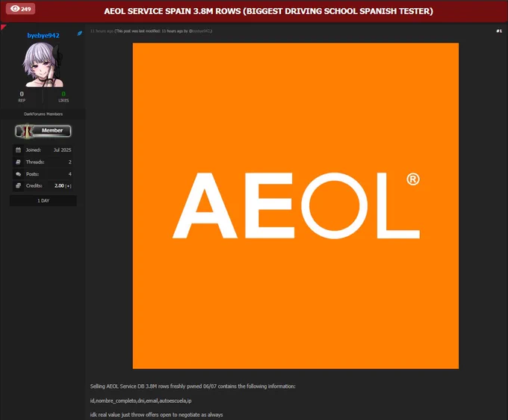Click the Credits coins icon
This screenshot has width=508, height=420.
pos(18,185)
